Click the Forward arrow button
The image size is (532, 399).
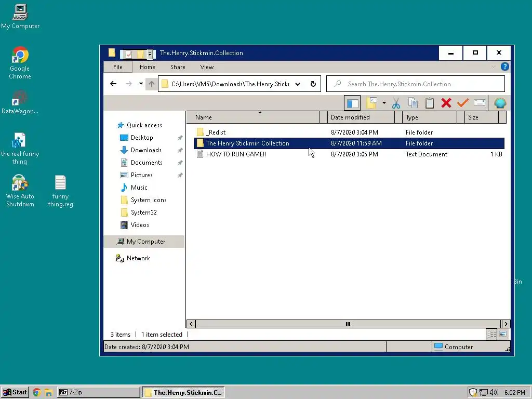pyautogui.click(x=129, y=84)
